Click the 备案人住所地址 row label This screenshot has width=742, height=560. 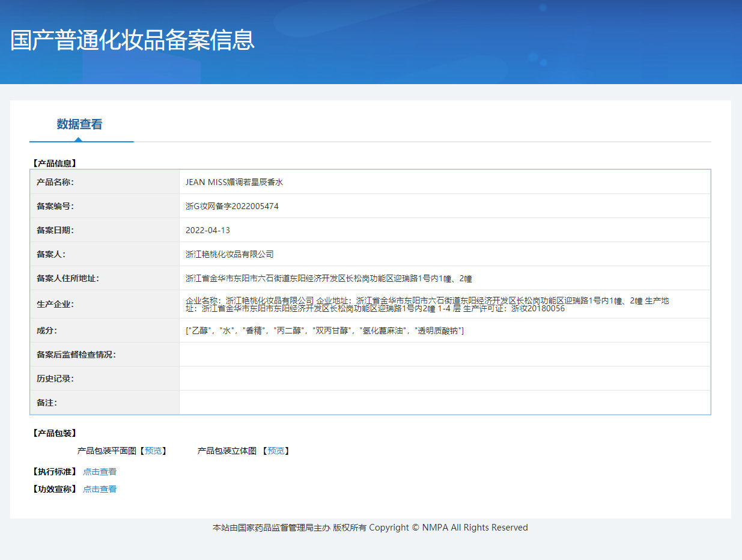(67, 278)
